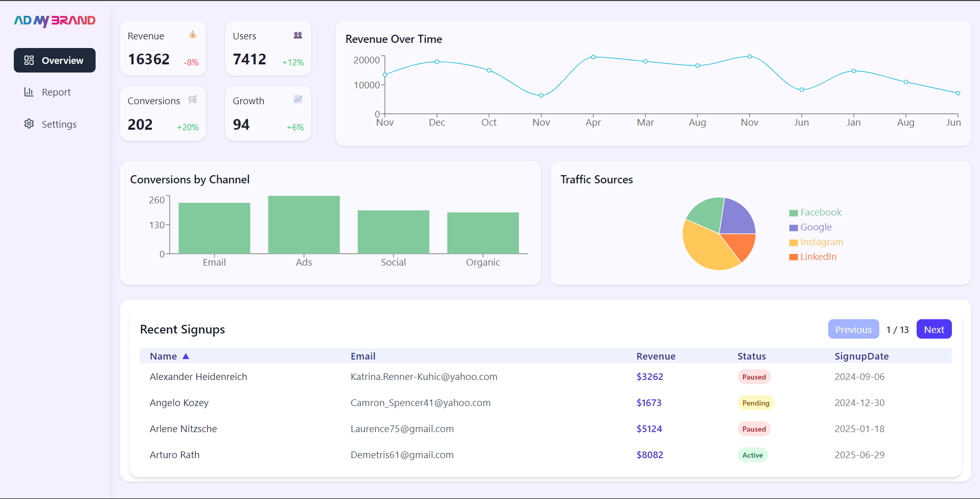Viewport: 980px width, 499px height.
Task: Open the Overview menu item
Action: (55, 60)
